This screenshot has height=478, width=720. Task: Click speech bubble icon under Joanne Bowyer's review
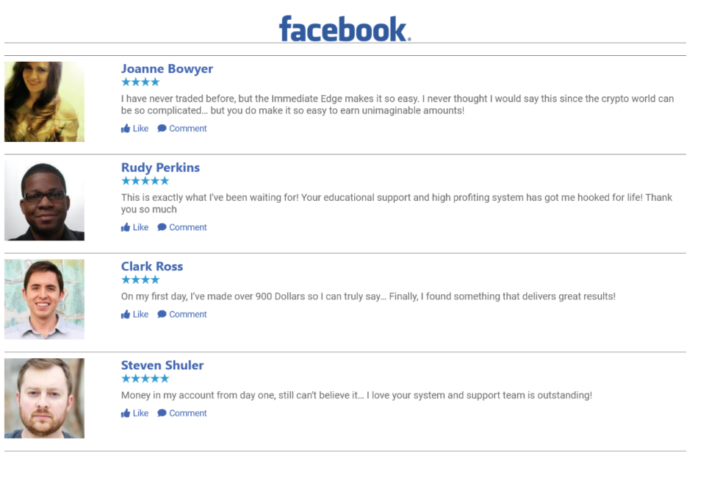click(x=162, y=129)
